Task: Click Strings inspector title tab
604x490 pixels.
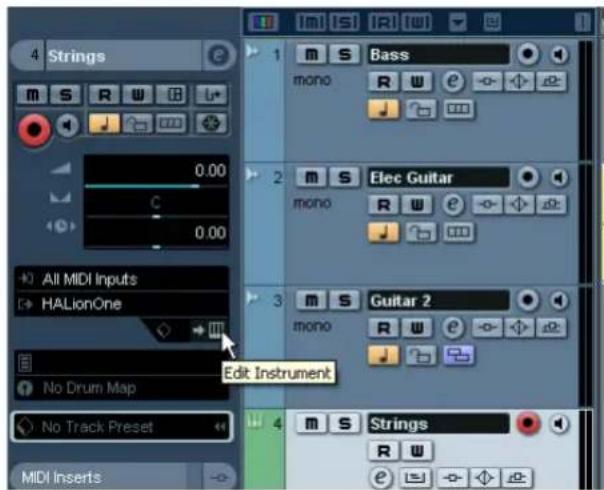Action: click(123, 56)
